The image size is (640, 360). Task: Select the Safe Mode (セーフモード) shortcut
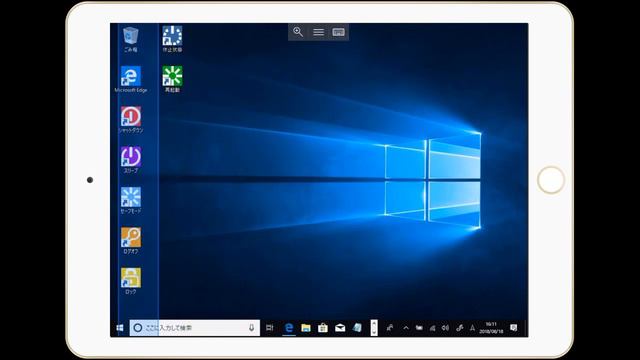point(131,200)
